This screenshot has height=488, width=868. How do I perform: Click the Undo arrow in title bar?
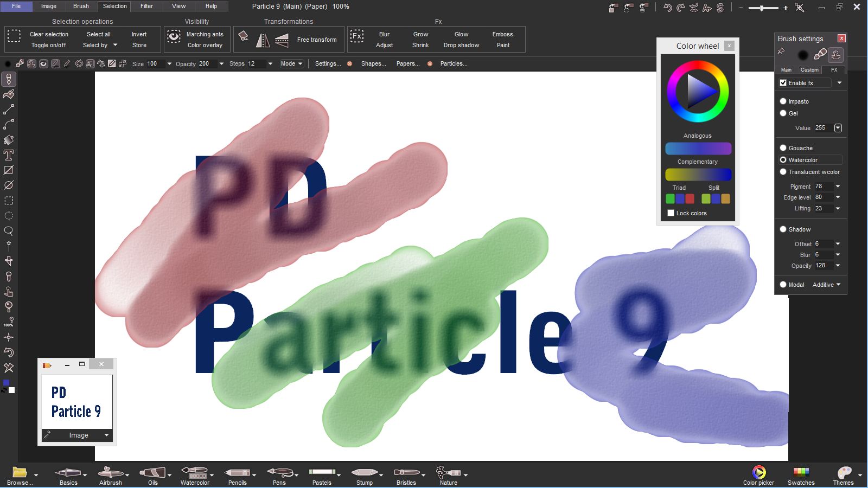(667, 8)
